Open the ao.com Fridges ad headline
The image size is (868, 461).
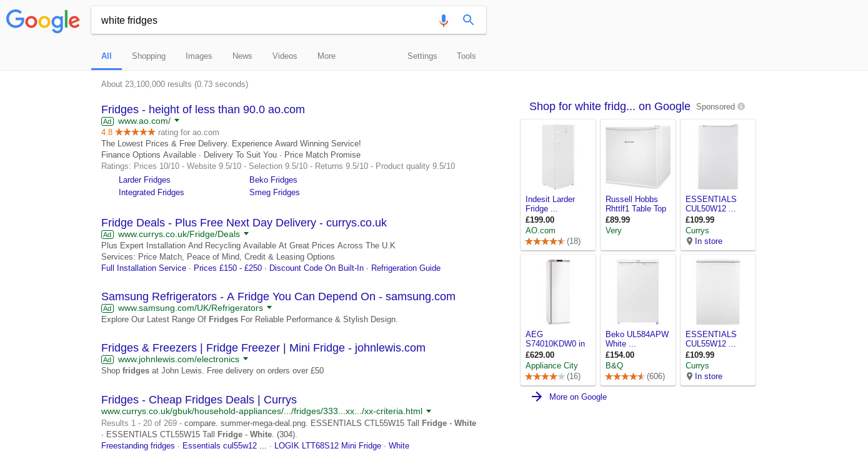click(x=203, y=109)
